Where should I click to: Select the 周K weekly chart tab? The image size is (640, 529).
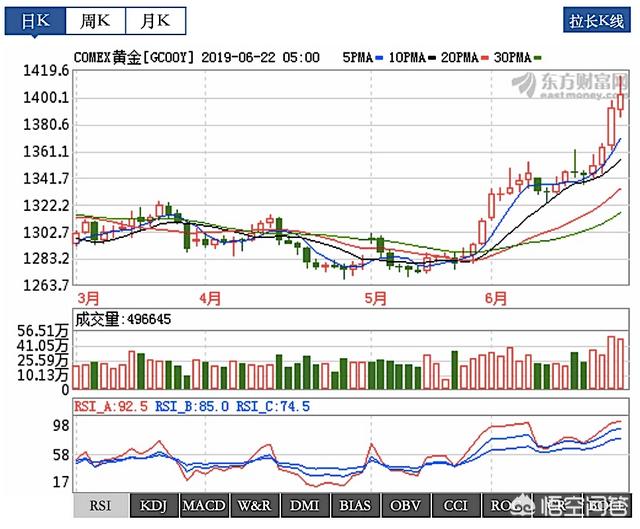(x=97, y=20)
